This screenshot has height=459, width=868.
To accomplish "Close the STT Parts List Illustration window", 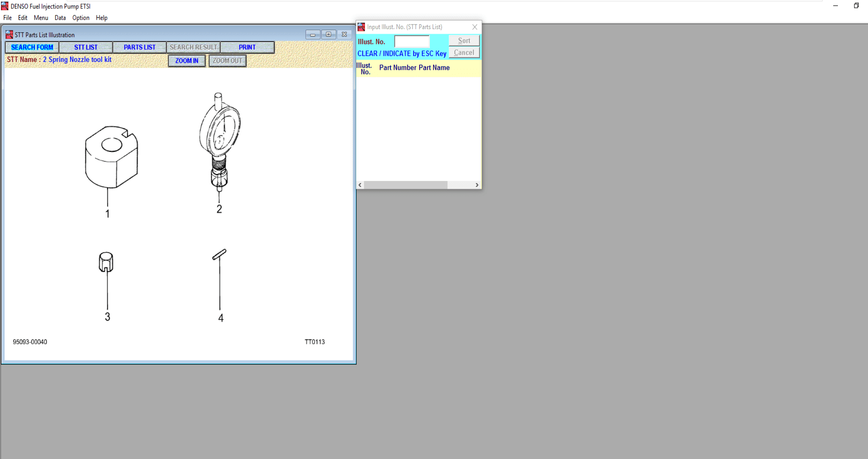I will point(344,35).
